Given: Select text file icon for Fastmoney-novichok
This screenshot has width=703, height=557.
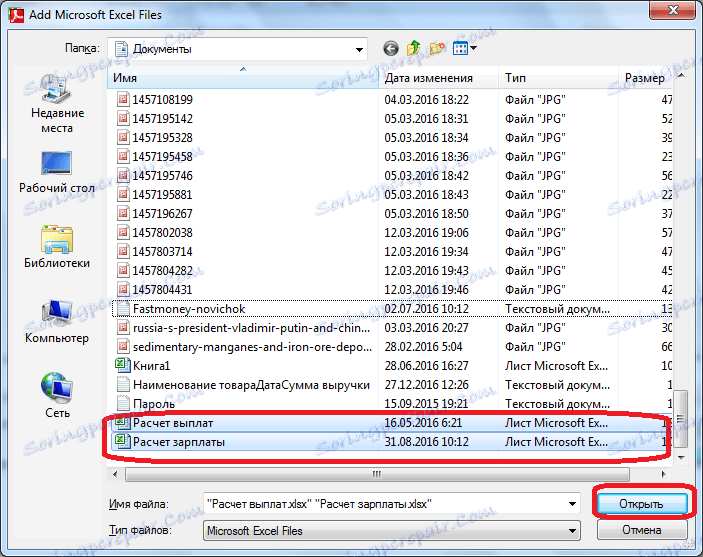Looking at the screenshot, I should [x=123, y=309].
